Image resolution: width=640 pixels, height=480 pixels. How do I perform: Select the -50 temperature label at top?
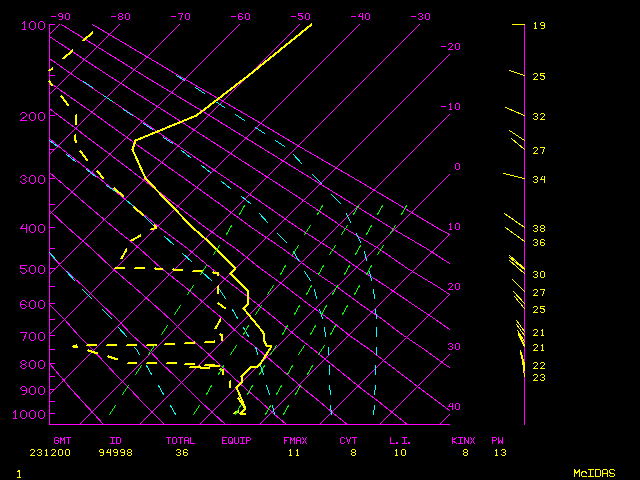[x=300, y=16]
